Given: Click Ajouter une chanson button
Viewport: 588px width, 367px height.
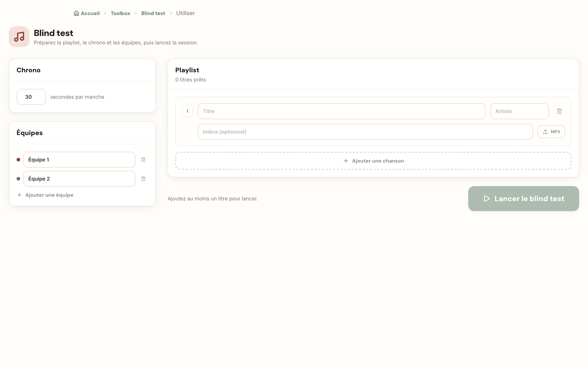Looking at the screenshot, I should click(x=373, y=161).
